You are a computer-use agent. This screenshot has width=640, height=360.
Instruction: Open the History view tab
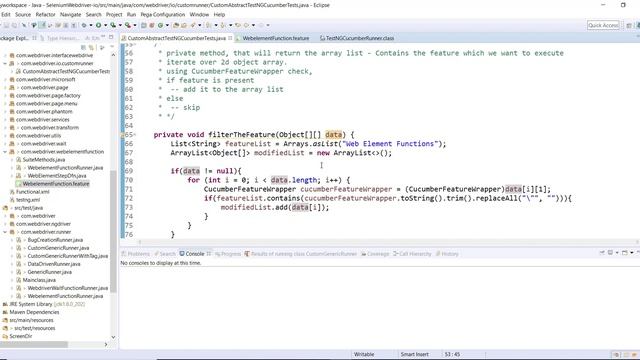[x=447, y=254]
